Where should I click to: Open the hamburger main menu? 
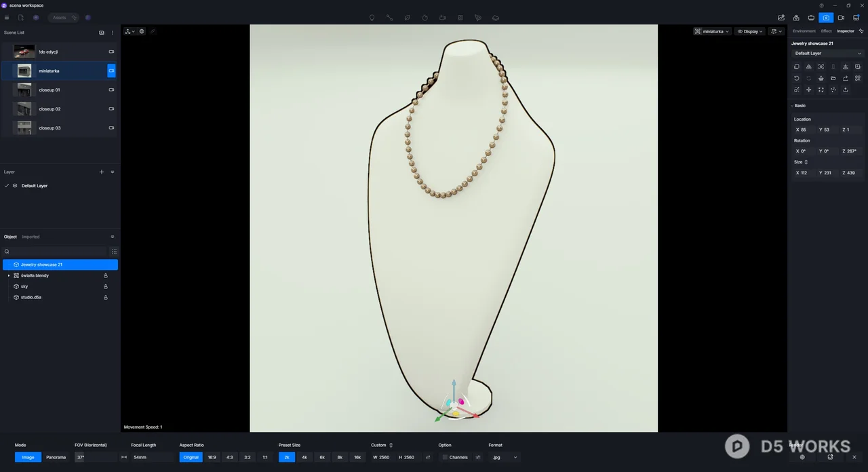(7, 18)
